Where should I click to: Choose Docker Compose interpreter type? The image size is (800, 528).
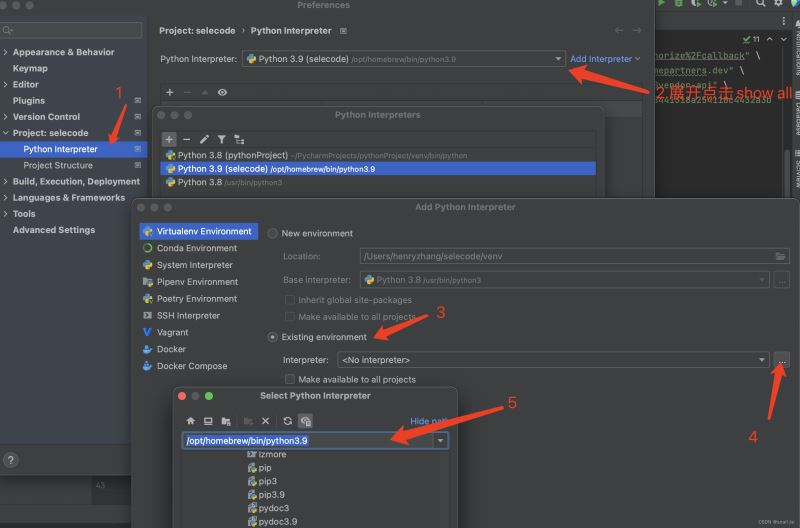[x=192, y=366]
